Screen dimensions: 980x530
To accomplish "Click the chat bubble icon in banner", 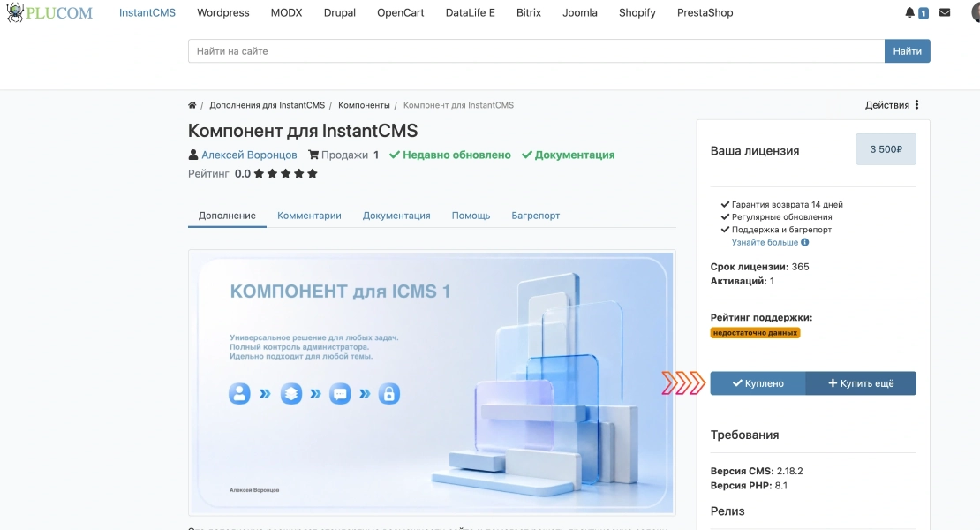I will (x=340, y=394).
